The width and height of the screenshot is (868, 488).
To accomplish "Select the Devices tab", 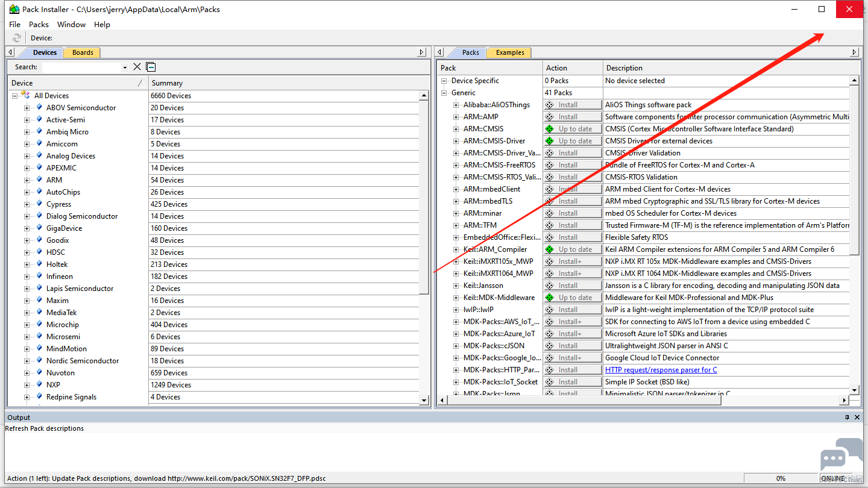I will tap(45, 52).
